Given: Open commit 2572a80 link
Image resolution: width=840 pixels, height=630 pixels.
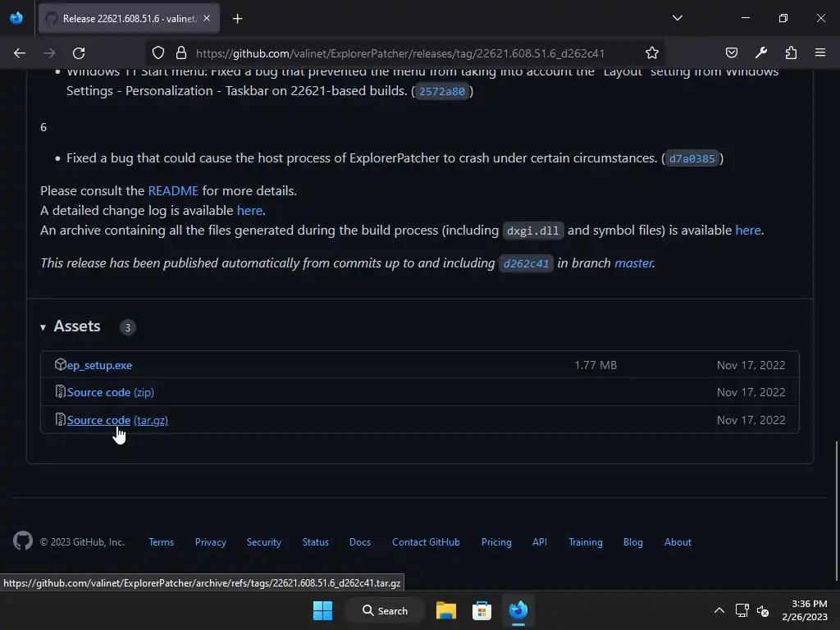Looking at the screenshot, I should point(442,91).
